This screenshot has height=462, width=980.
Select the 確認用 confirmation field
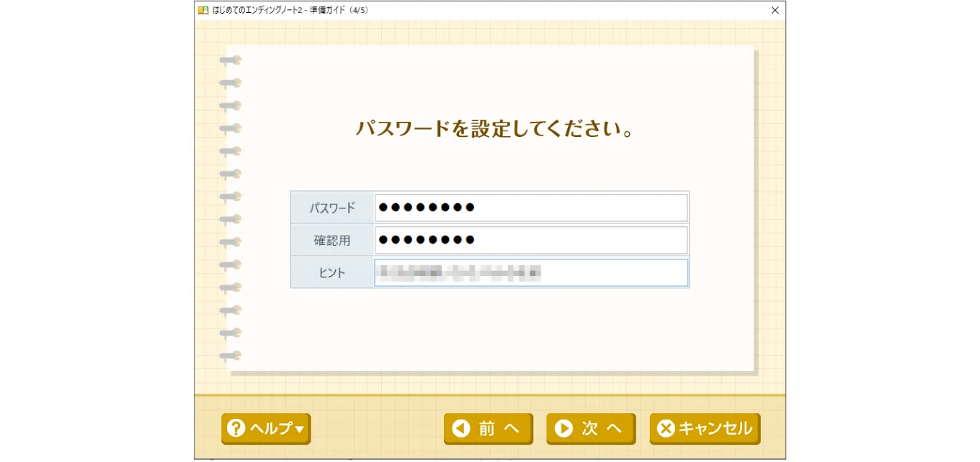pos(531,239)
